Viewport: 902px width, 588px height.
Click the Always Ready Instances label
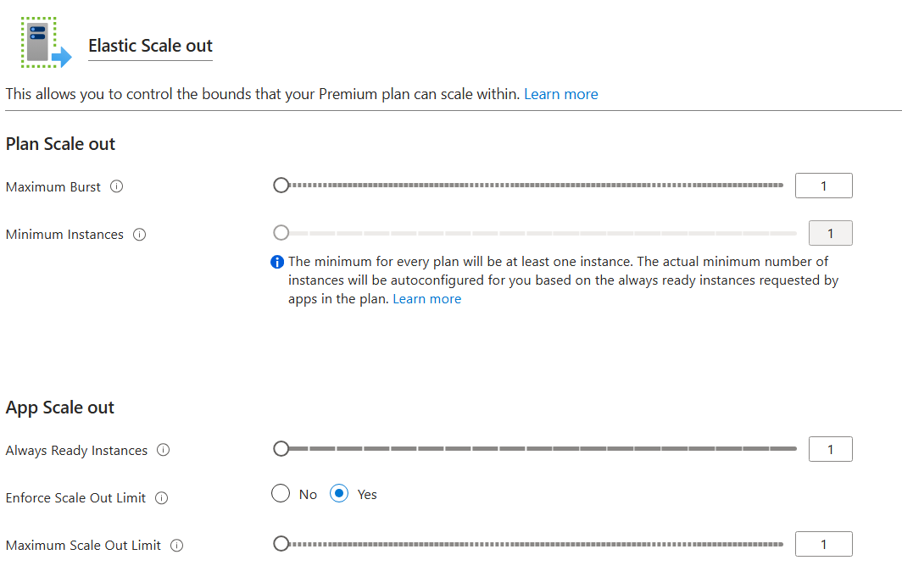point(76,451)
